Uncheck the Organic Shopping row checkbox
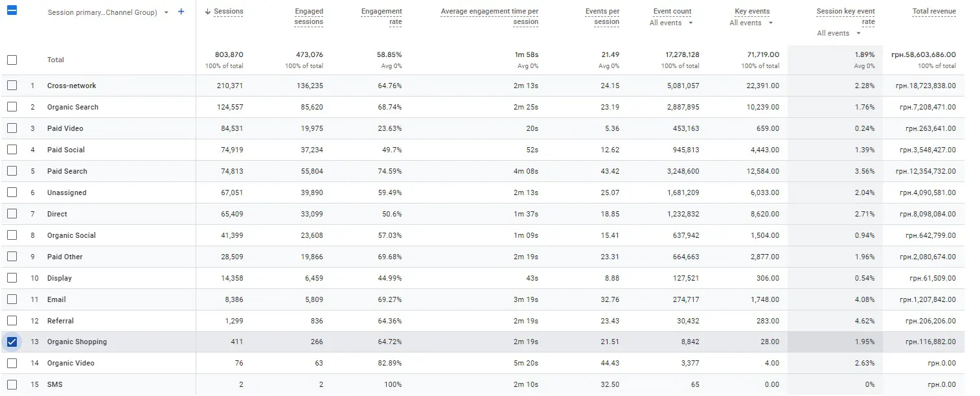 point(12,342)
